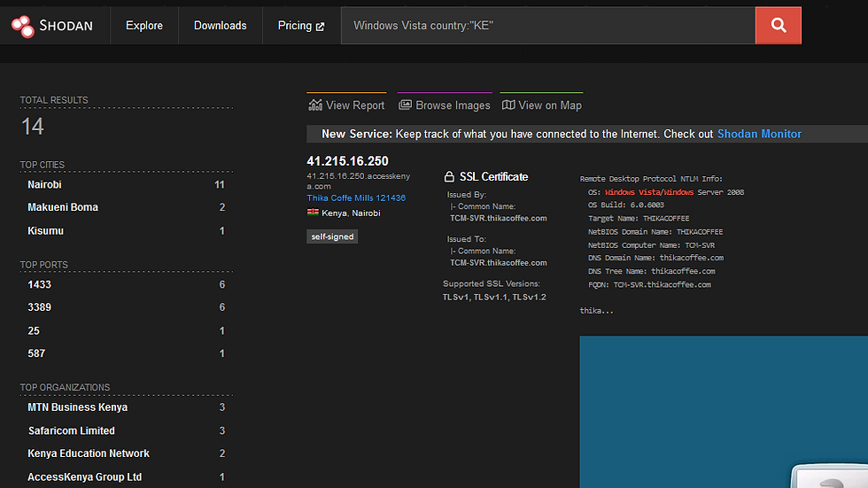Open the Pricing page

coord(301,26)
